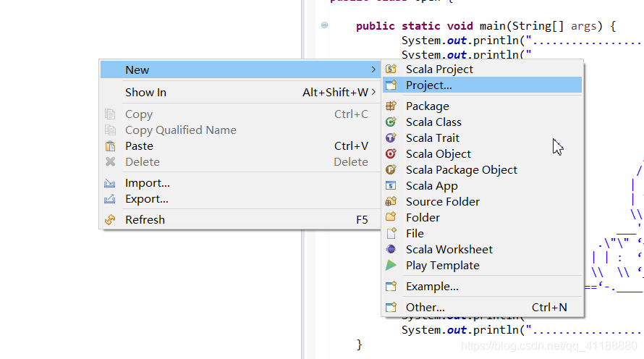This screenshot has height=359, width=644.
Task: Click the Example... wizard icon
Action: 391,287
